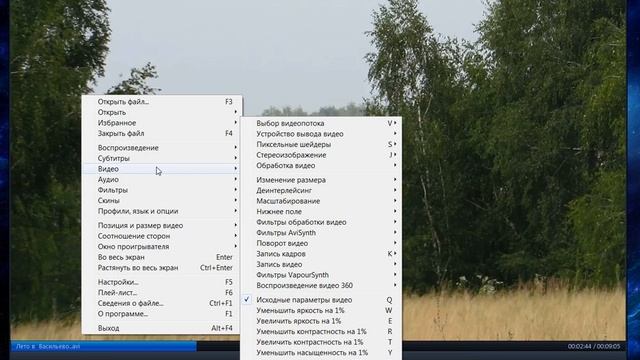
Task: Open 'Пиксельные шейдеры' submenu
Action: (x=321, y=144)
